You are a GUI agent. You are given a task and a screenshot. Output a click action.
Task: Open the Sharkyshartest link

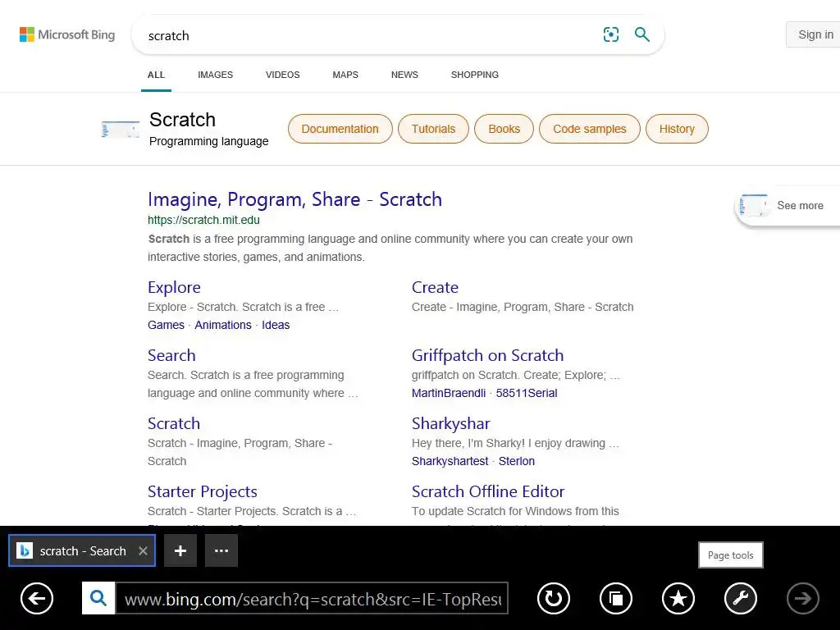pos(450,461)
